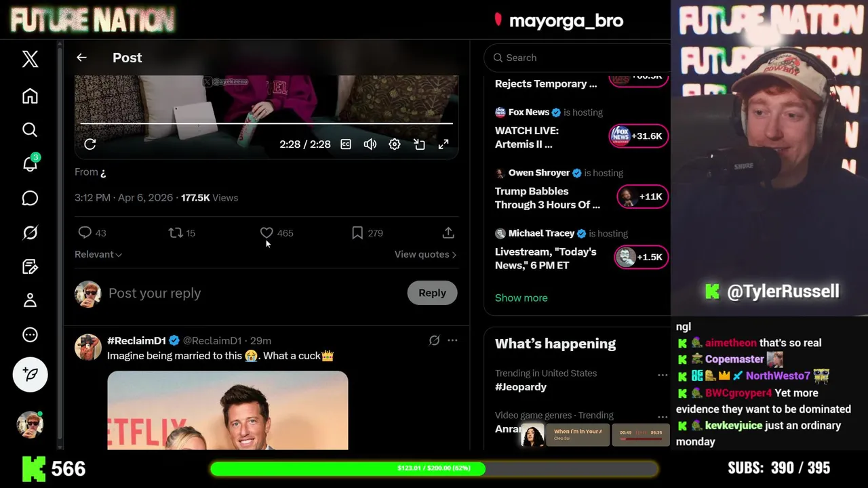The width and height of the screenshot is (868, 488).
Task: Click ReclaimD1's avatar on the reply
Action: pyautogui.click(x=87, y=347)
